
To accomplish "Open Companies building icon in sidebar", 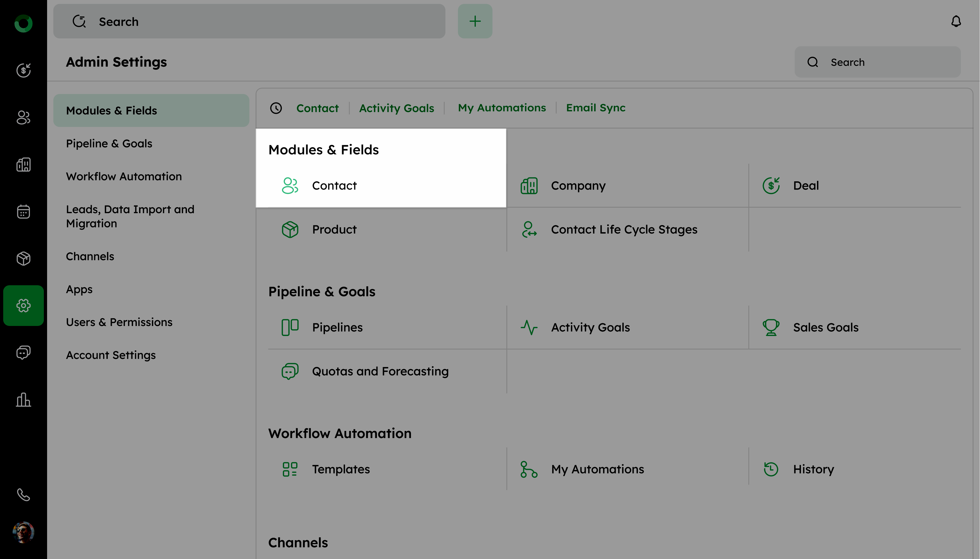I will (23, 165).
